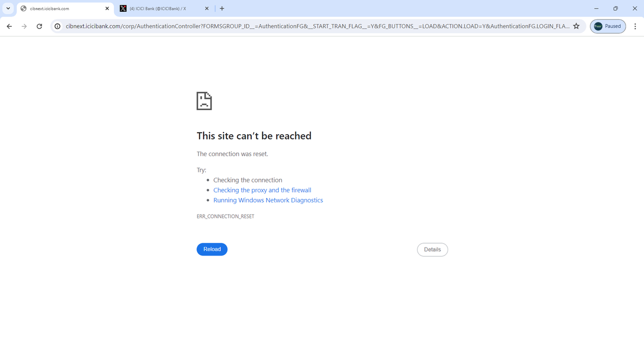Image resolution: width=644 pixels, height=343 pixels.
Task: Click the ERR_CONNECTION_RESET error code text
Action: [x=225, y=216]
